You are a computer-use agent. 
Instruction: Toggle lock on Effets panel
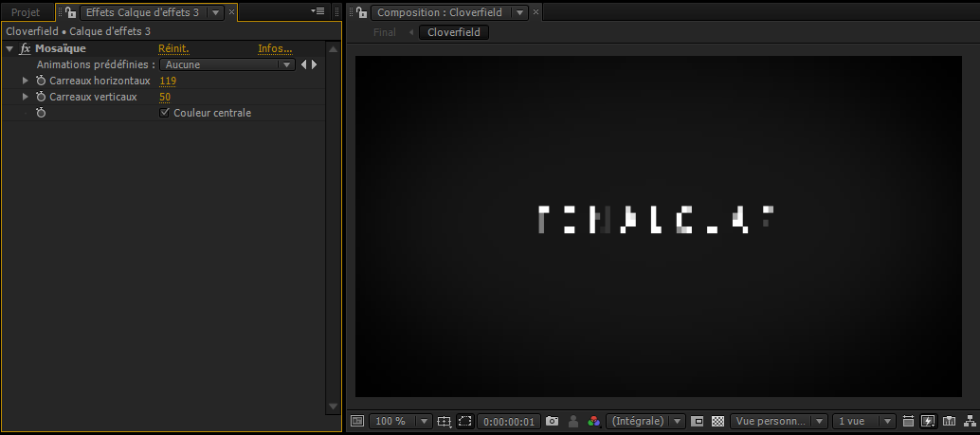pyautogui.click(x=71, y=12)
